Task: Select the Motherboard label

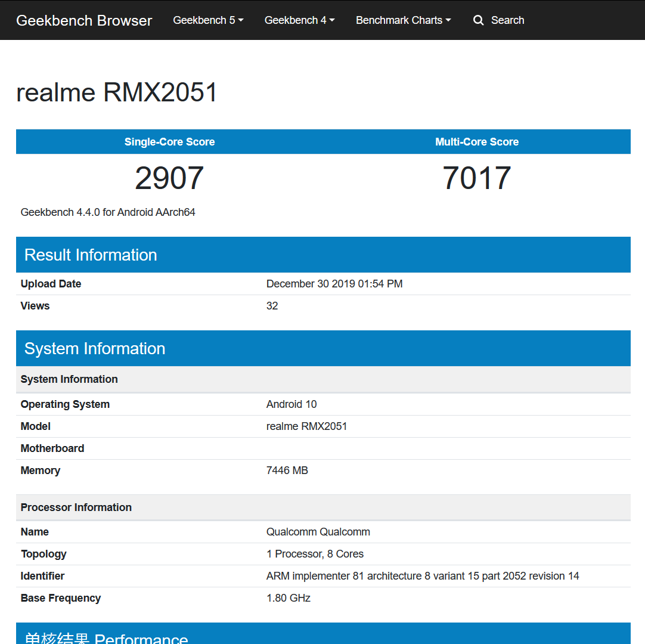Action: click(x=52, y=448)
